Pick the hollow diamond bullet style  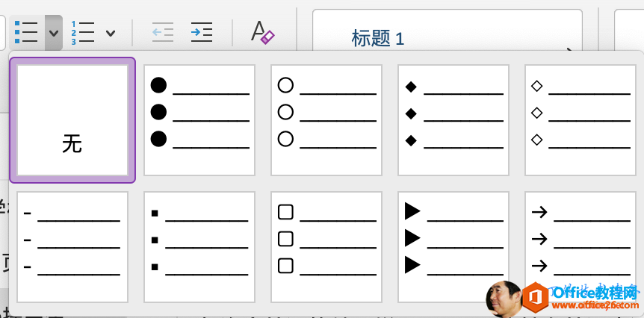pyautogui.click(x=580, y=120)
